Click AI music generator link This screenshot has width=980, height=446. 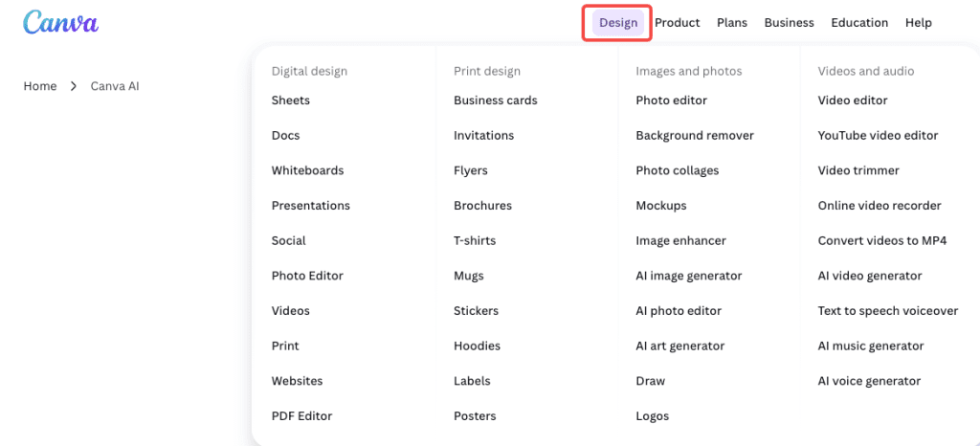pyautogui.click(x=870, y=346)
